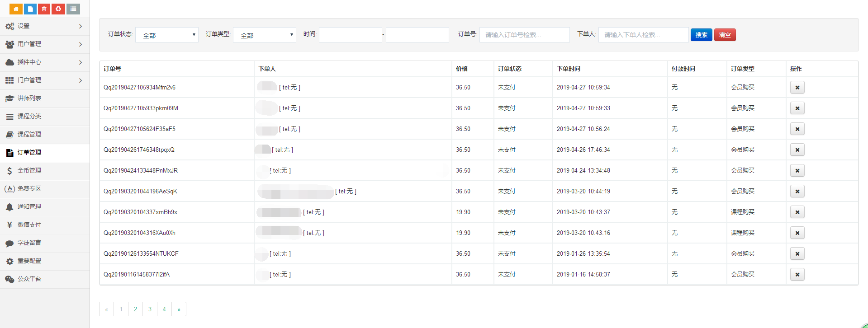Click the blue document icon button
Image resolution: width=868 pixels, height=328 pixels.
coord(30,9)
